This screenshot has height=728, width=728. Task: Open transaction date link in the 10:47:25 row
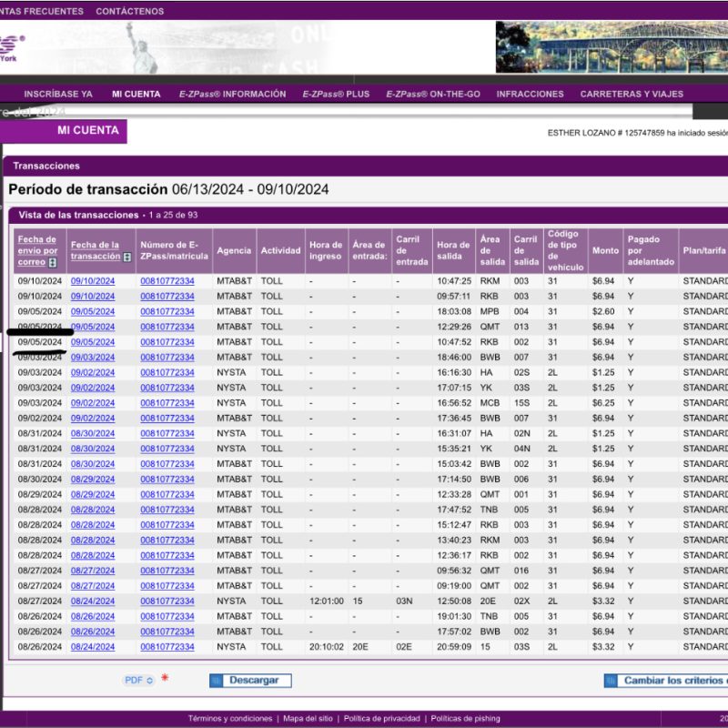[93, 281]
